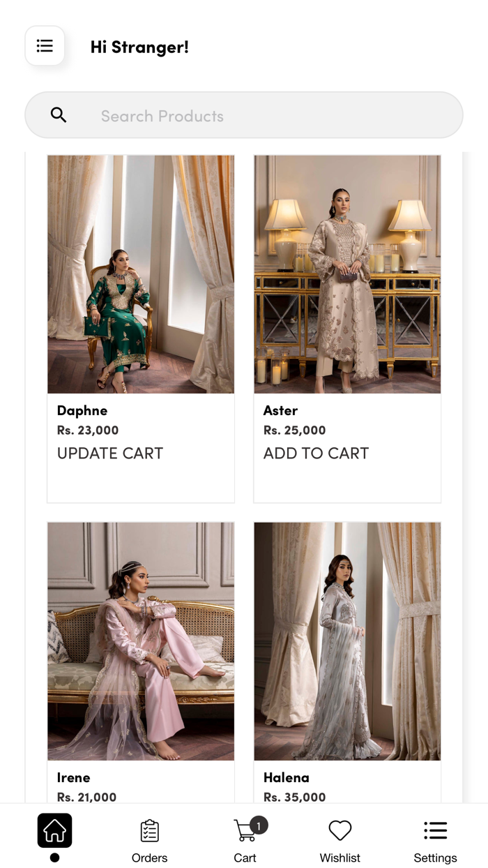The width and height of the screenshot is (488, 868).
Task: Focus the Search Products field
Action: (x=244, y=115)
